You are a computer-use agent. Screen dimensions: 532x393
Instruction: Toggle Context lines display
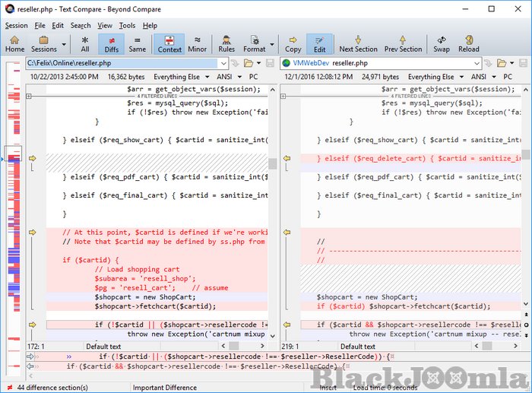pyautogui.click(x=169, y=43)
